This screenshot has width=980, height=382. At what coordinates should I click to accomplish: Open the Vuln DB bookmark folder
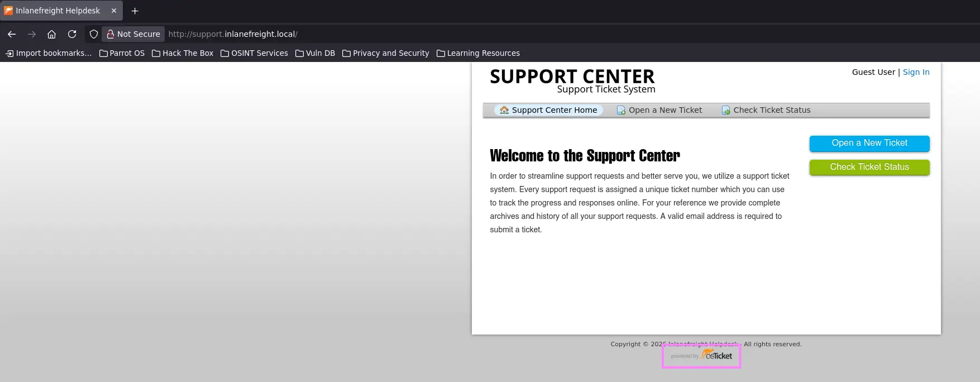[x=315, y=53]
